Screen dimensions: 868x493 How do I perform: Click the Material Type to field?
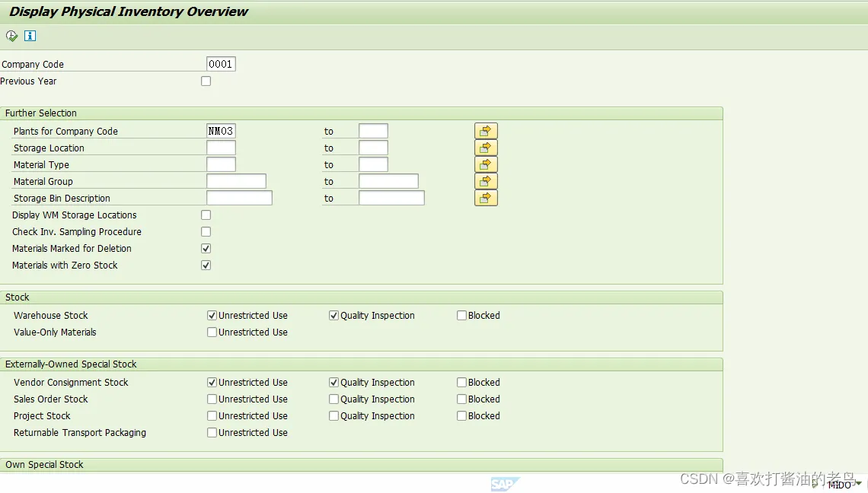(373, 164)
